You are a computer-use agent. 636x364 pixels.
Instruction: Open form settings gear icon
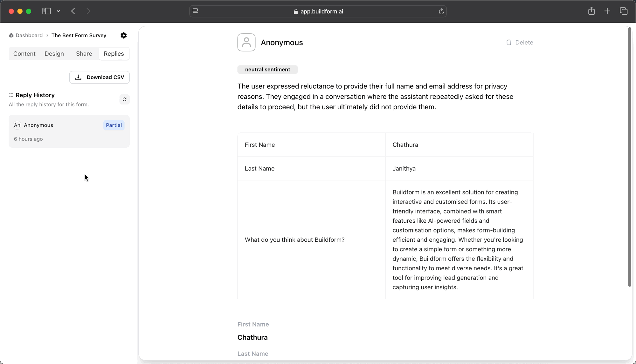[124, 35]
